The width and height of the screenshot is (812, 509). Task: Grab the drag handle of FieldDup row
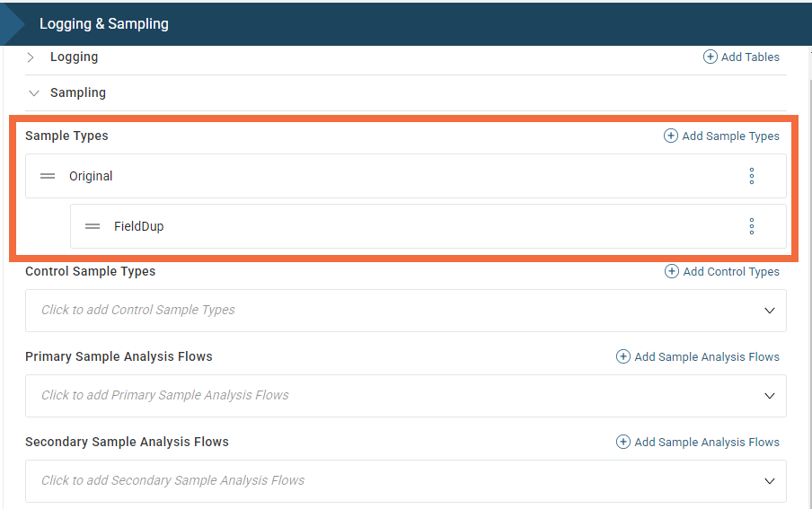tap(93, 226)
